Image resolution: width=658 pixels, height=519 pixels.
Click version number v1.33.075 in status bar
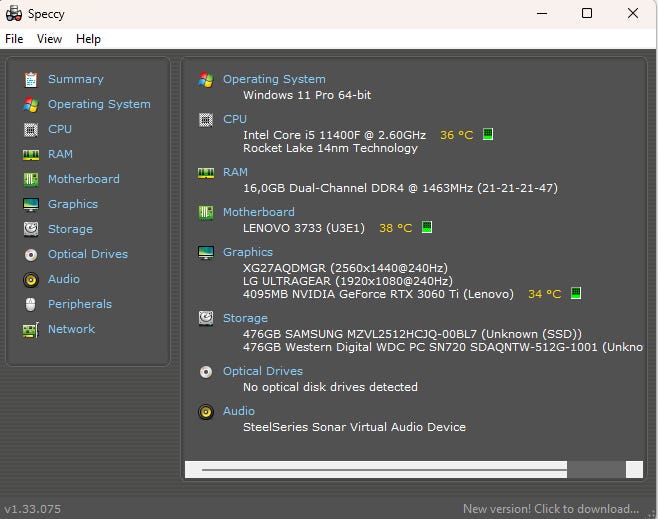32,509
